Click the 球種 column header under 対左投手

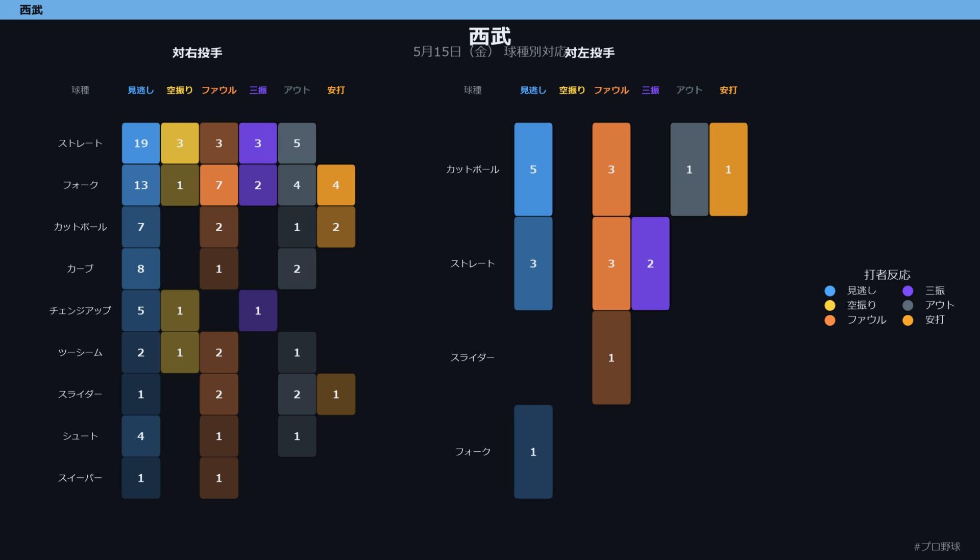tap(473, 90)
